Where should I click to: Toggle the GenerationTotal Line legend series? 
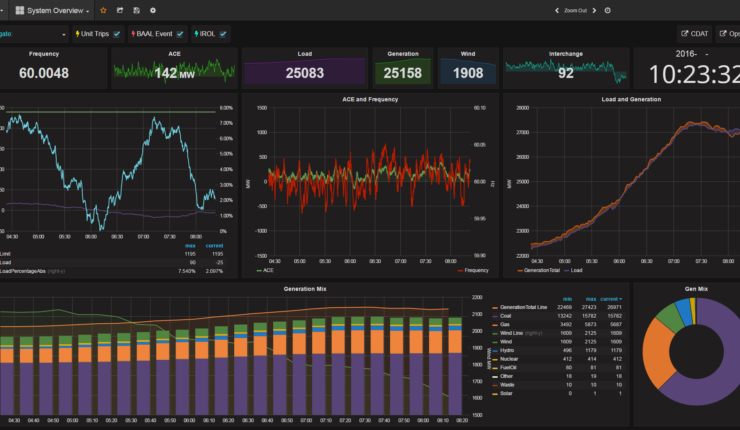pos(523,307)
